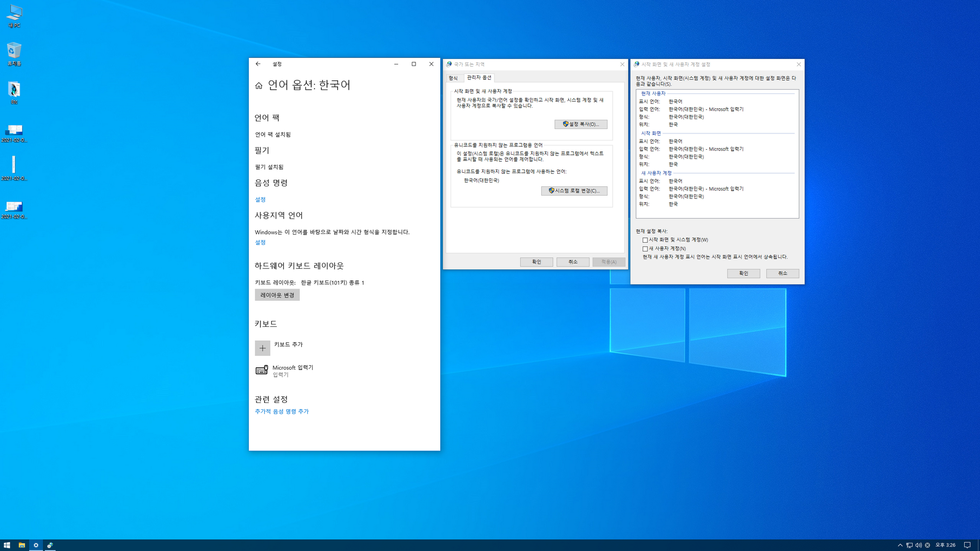Click the 시스템 로캘 변경(C)... button
The height and width of the screenshot is (551, 980).
click(x=574, y=191)
